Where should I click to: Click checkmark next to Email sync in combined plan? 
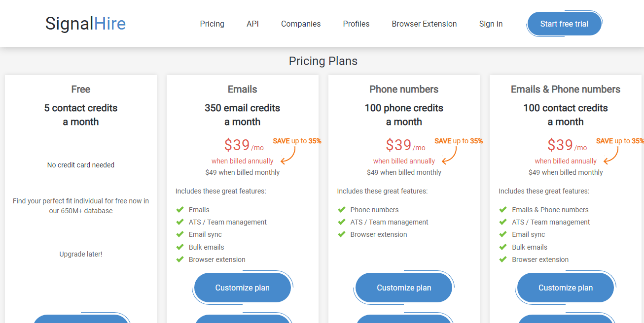point(503,234)
